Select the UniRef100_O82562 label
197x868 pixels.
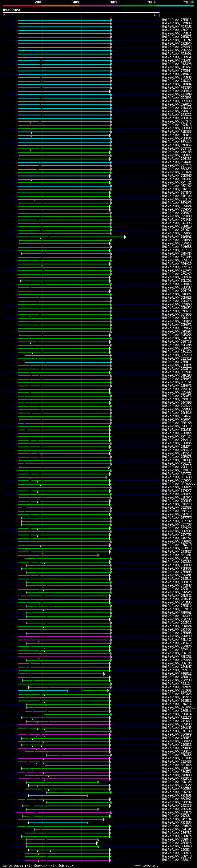tap(177, 507)
